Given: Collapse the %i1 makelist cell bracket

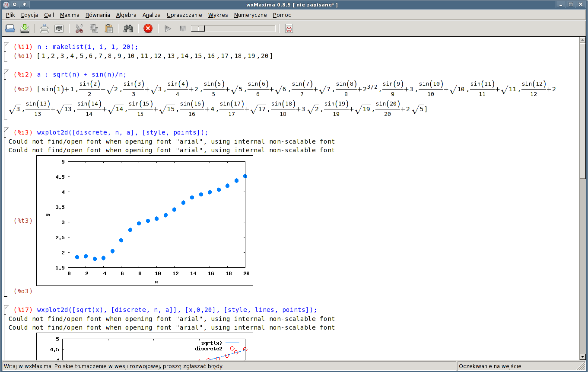Looking at the screenshot, I should point(6,45).
